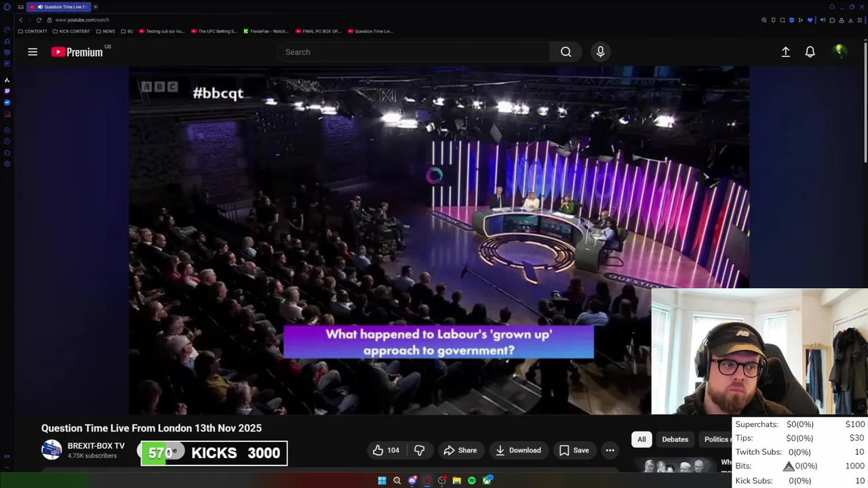Image resolution: width=868 pixels, height=488 pixels.
Task: Open the 'Question Time Liv...' bookmark
Action: pyautogui.click(x=370, y=31)
